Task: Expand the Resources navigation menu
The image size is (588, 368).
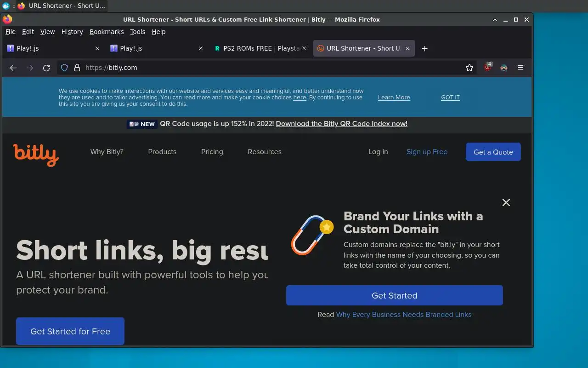Action: [265, 152]
